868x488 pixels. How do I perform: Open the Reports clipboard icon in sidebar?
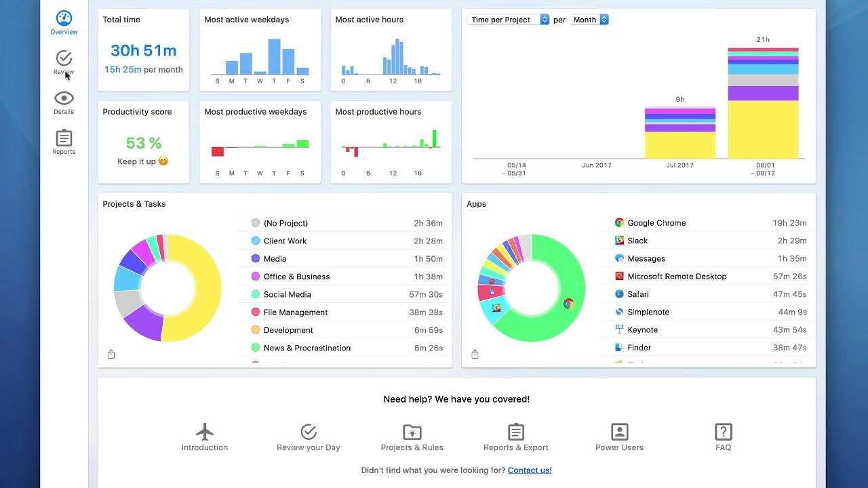(64, 138)
